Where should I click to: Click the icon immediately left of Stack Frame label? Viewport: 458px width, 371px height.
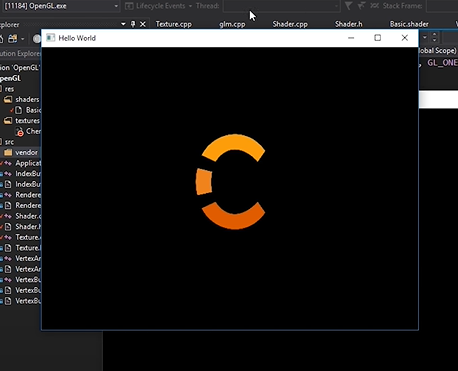[x=375, y=6]
